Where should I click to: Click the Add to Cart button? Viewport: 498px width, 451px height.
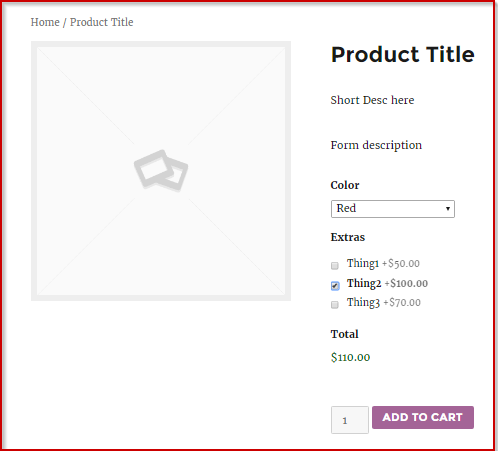pos(423,417)
